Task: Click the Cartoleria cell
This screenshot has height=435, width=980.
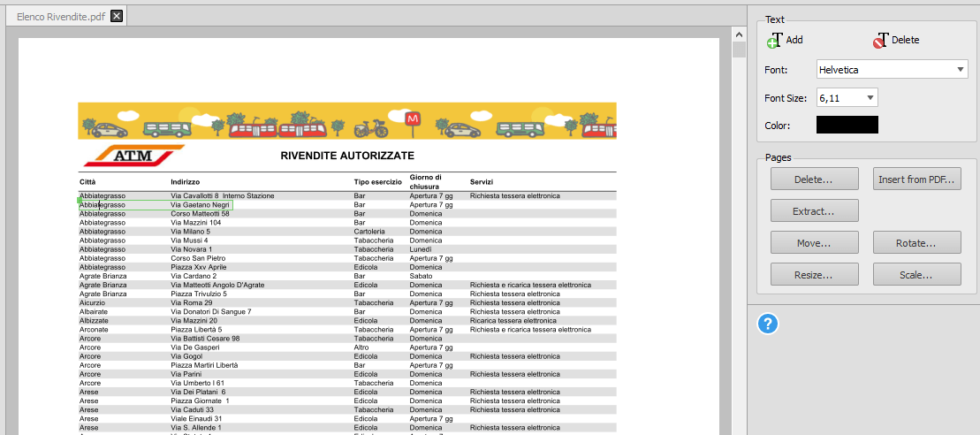Action: point(369,232)
